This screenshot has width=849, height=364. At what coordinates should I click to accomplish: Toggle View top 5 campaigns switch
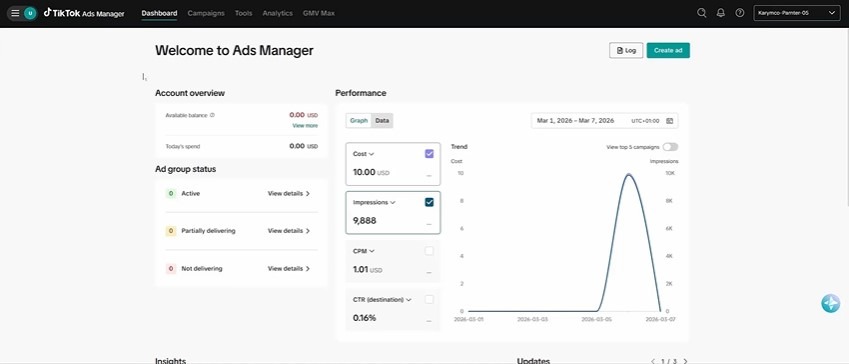point(670,147)
